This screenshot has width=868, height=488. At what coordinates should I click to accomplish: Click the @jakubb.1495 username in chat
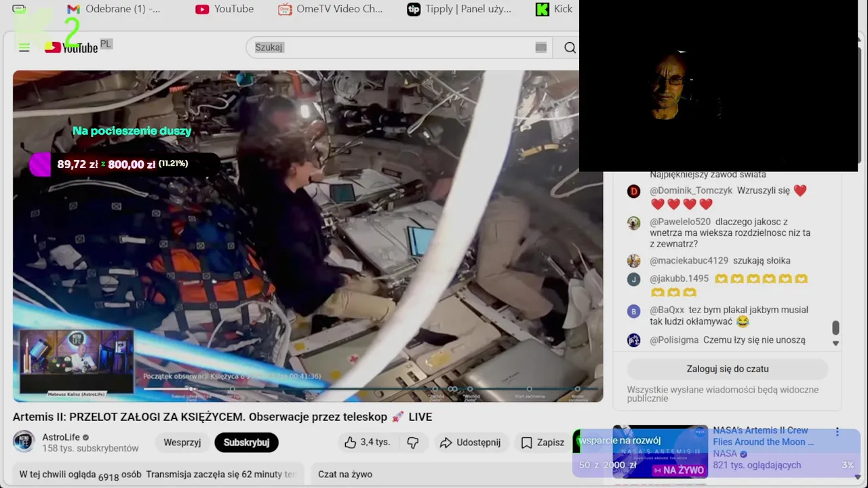click(679, 279)
